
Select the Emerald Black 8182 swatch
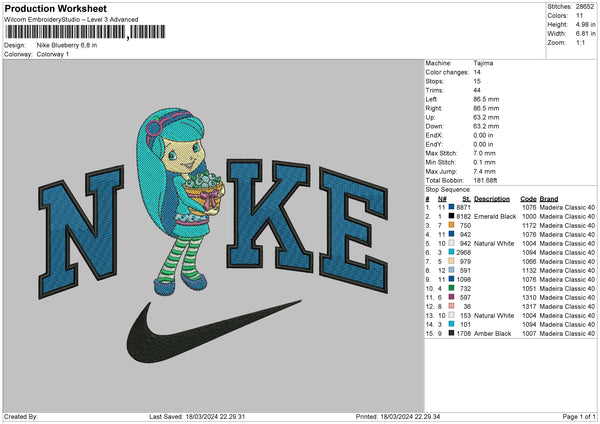point(451,215)
